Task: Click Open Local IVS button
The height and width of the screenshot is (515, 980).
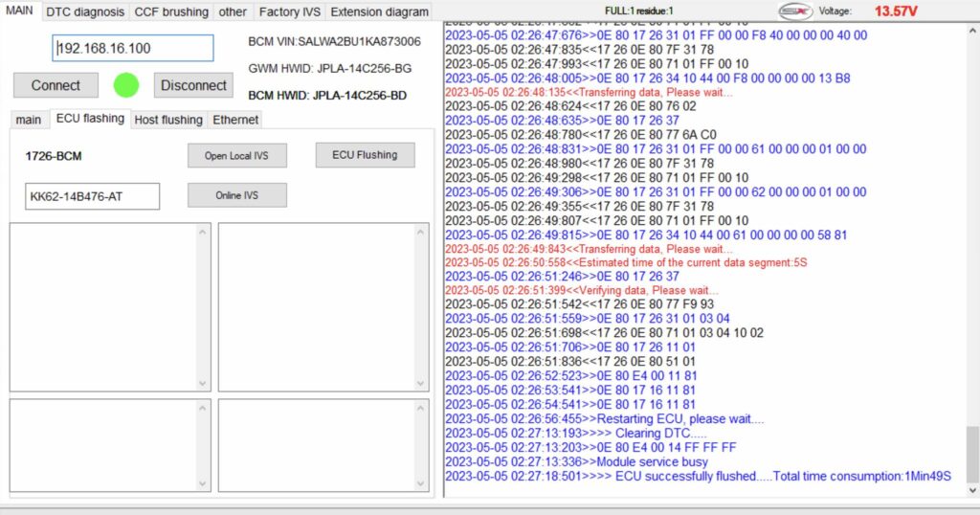Action: [x=237, y=156]
